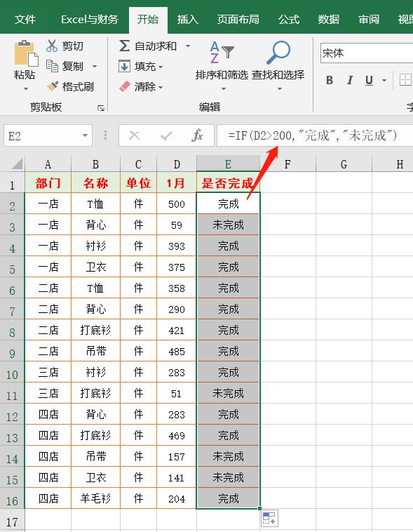Open the clipboard group dialog launcher
The height and width of the screenshot is (532, 413).
point(101,108)
